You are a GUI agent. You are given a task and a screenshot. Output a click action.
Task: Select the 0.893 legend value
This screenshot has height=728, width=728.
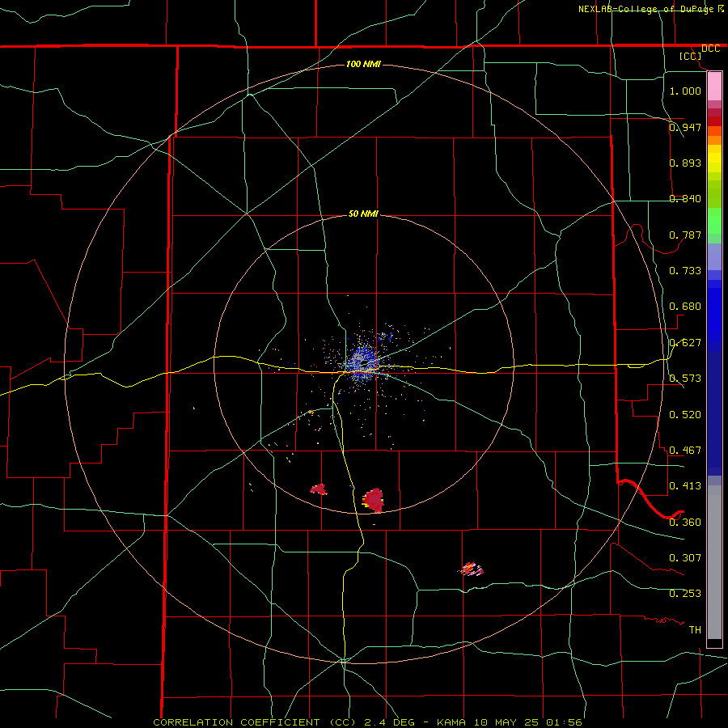tap(685, 163)
